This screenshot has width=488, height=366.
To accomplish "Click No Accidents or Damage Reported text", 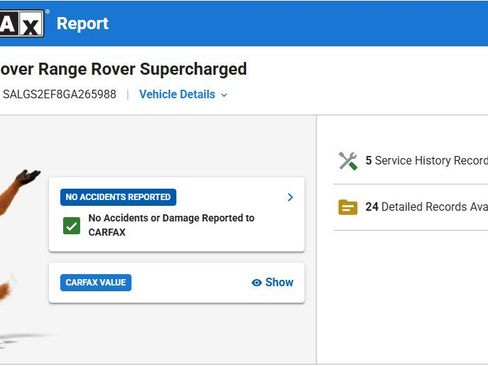I will pos(171,225).
